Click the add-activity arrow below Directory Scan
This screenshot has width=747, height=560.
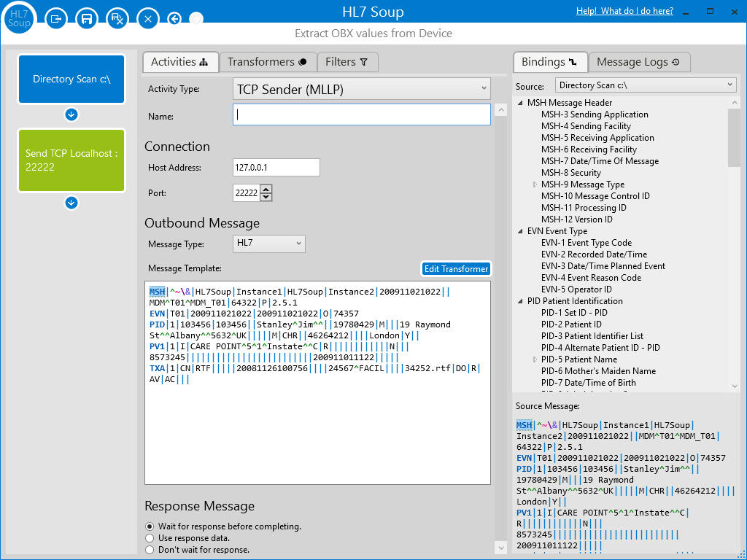coord(71,114)
